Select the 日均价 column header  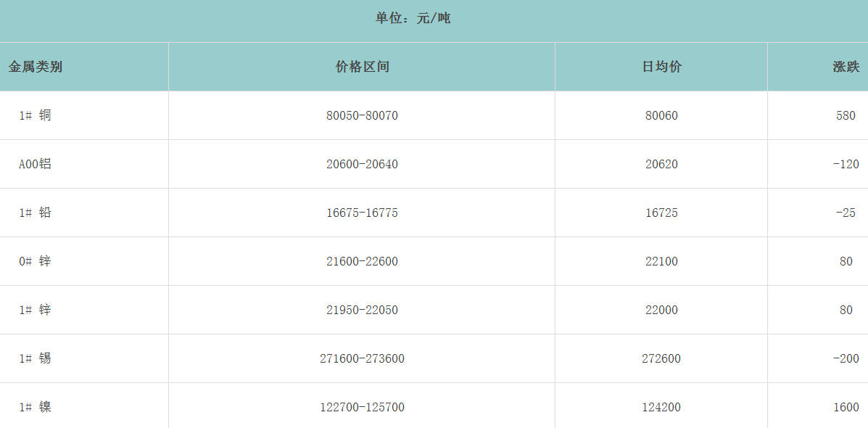tap(661, 67)
